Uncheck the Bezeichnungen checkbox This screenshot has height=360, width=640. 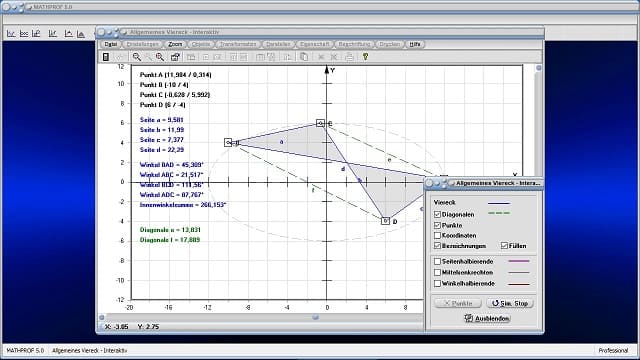(437, 246)
